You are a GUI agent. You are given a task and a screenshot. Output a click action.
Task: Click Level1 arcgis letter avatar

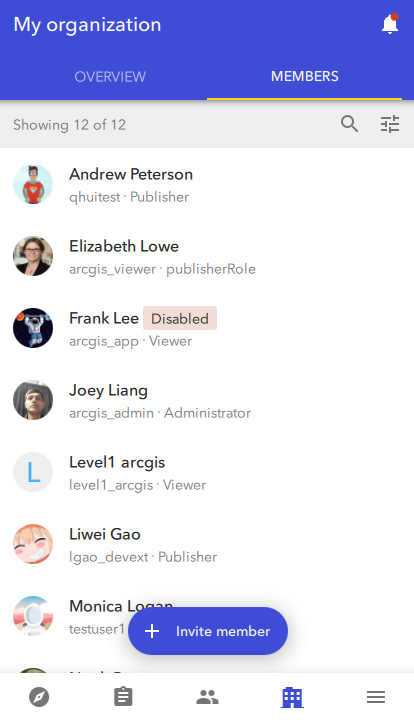click(x=33, y=472)
